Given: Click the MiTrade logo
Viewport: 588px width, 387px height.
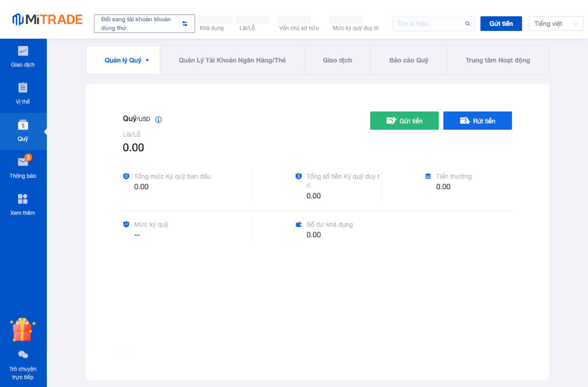Looking at the screenshot, I should [47, 19].
